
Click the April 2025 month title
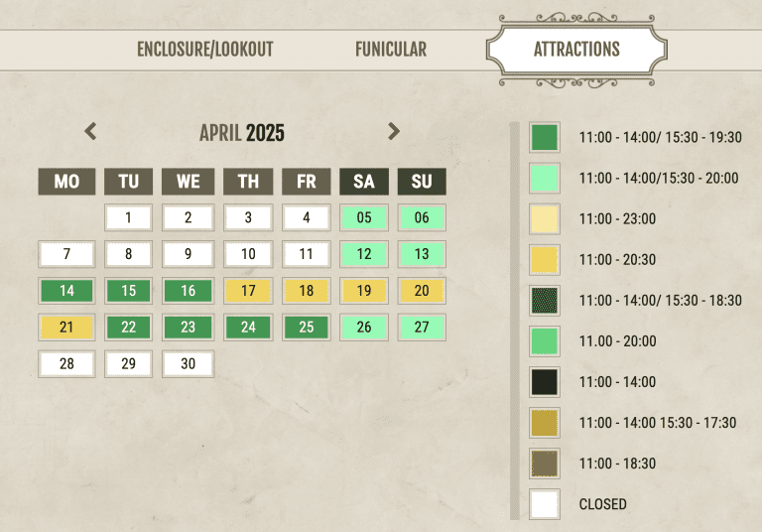241,133
